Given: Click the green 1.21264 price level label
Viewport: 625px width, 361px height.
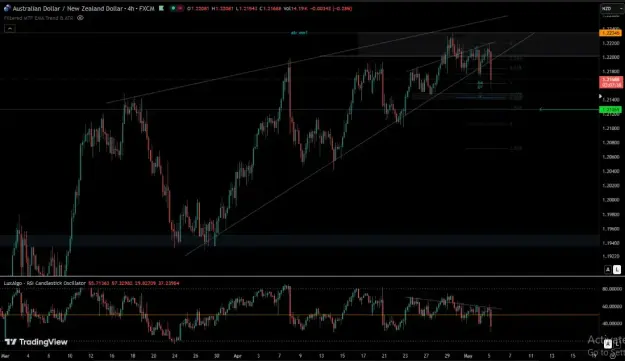Looking at the screenshot, I should 610,109.
